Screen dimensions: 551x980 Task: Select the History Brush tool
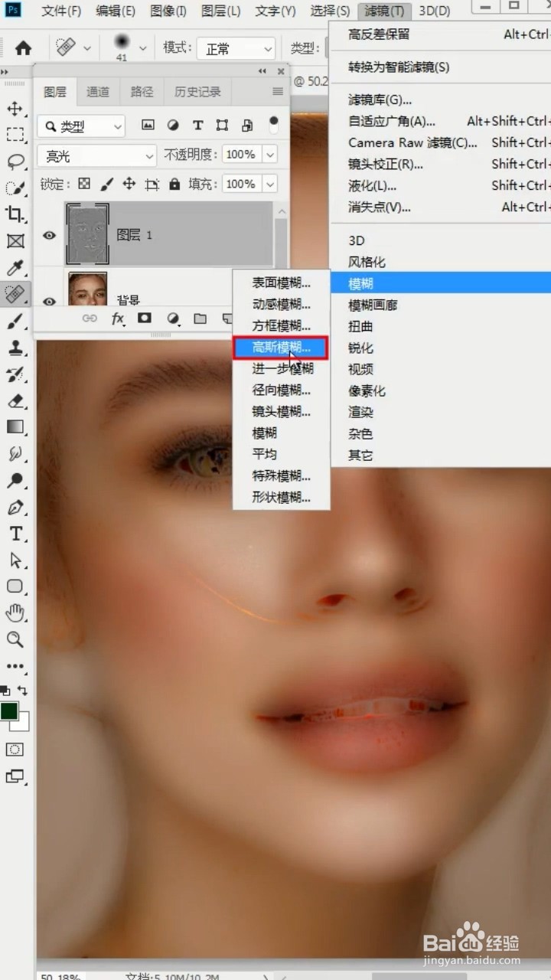15,374
